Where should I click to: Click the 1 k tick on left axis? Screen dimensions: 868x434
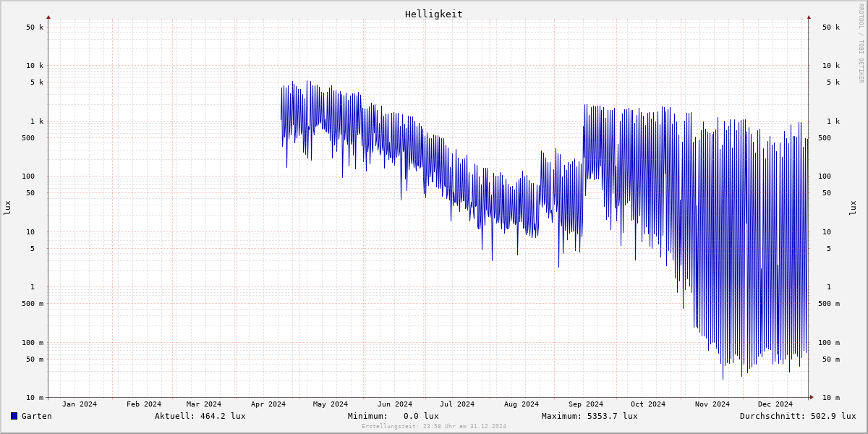click(37, 122)
